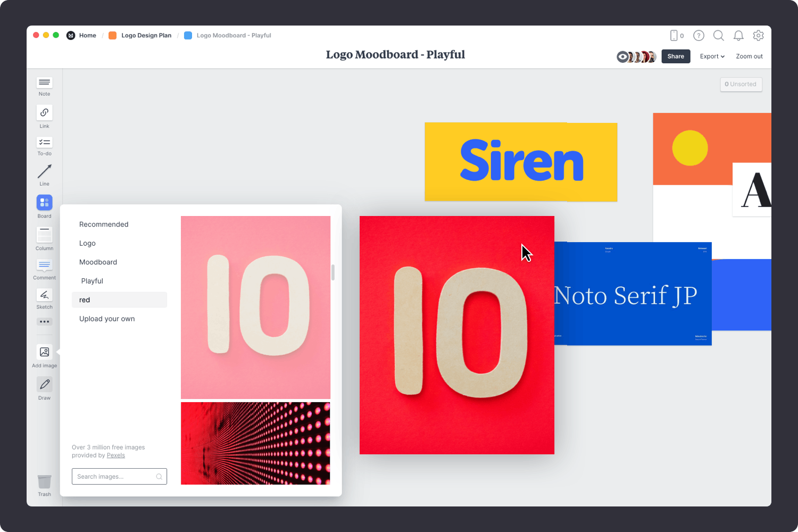Switch to the Logo image category
798x532 pixels.
point(87,243)
